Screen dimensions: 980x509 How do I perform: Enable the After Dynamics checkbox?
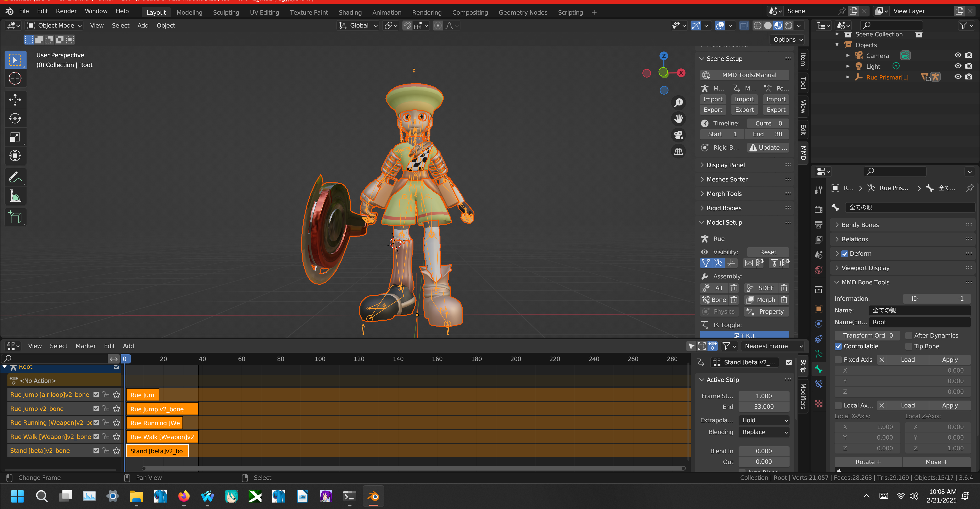[x=909, y=335]
